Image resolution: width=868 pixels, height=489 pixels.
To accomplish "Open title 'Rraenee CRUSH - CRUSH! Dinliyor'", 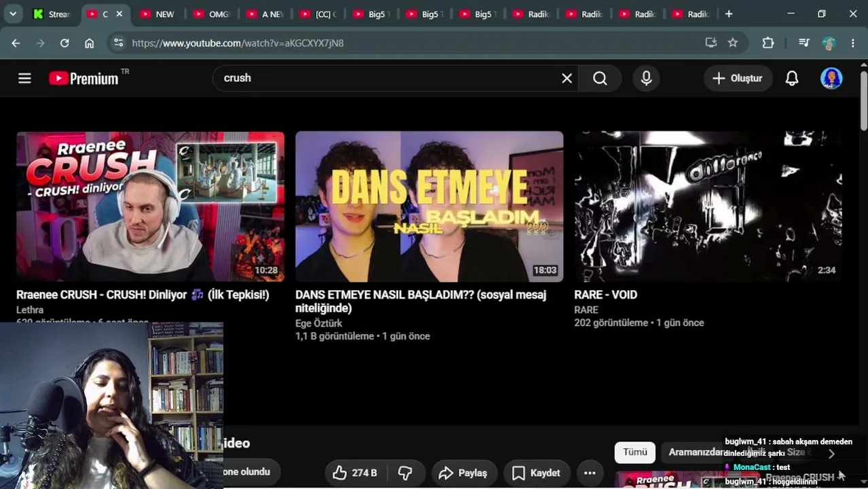I will [143, 295].
